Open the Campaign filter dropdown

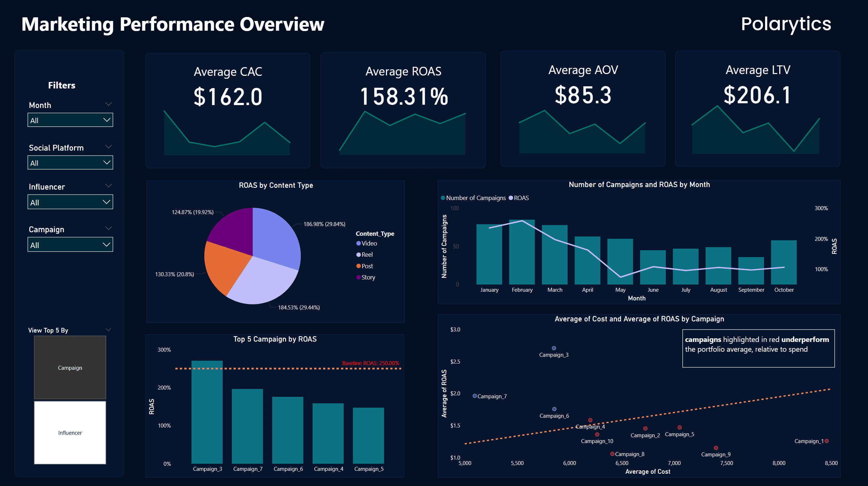70,244
